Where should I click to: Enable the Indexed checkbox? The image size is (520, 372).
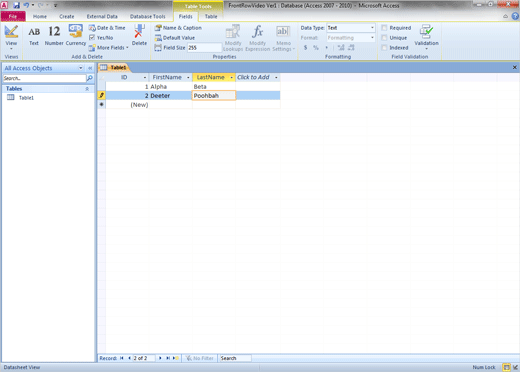[x=384, y=48]
